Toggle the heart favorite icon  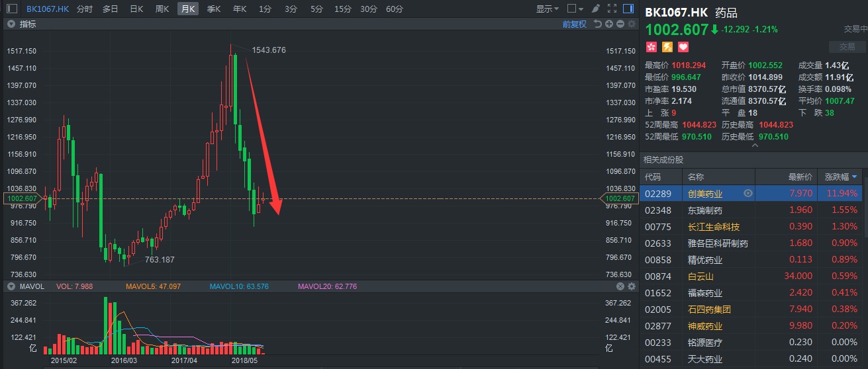point(683,47)
